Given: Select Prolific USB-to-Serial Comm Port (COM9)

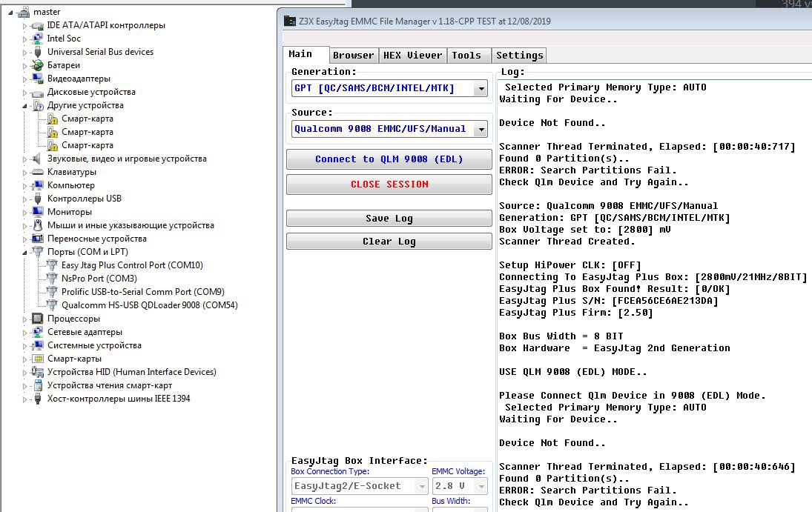Looking at the screenshot, I should pyautogui.click(x=143, y=292).
